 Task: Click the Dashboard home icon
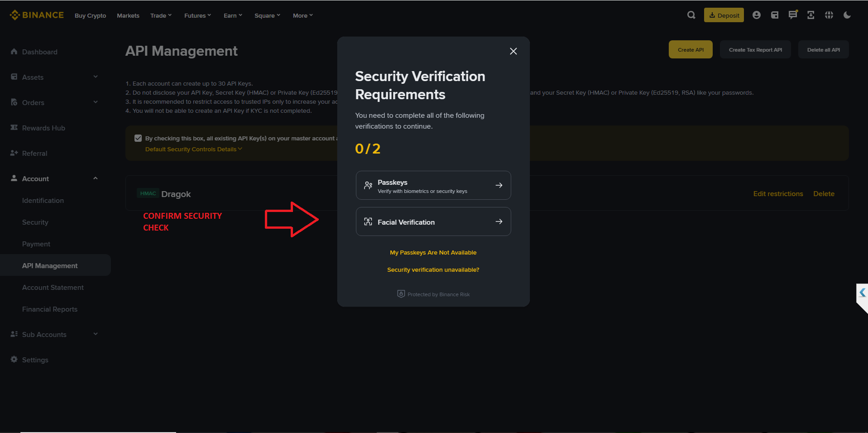[14, 52]
